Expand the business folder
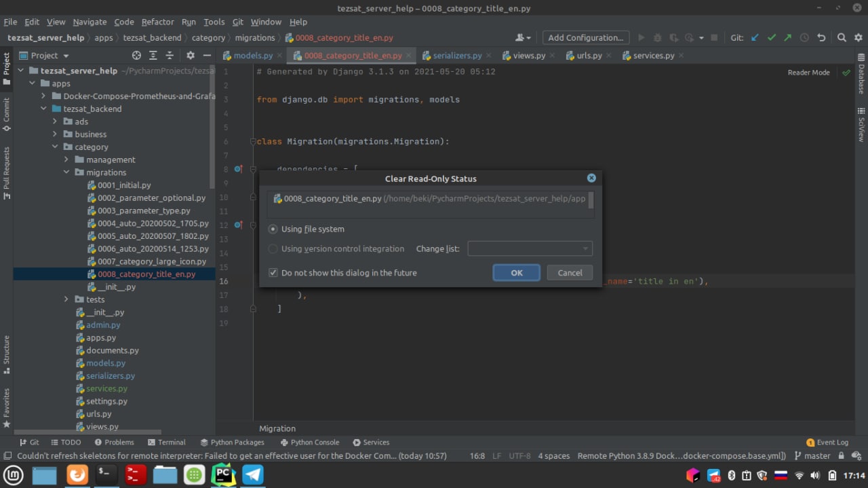Screen dimensions: 868x488 click(55, 134)
